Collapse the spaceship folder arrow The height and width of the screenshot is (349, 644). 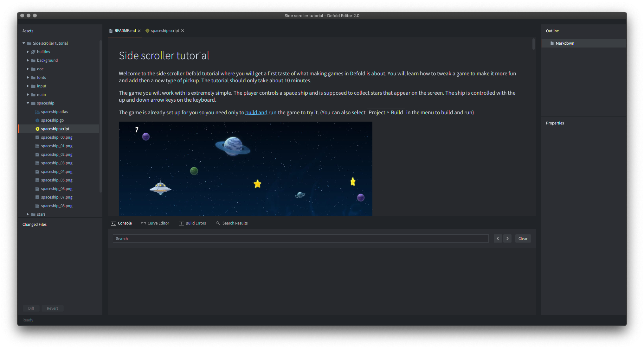tap(28, 103)
